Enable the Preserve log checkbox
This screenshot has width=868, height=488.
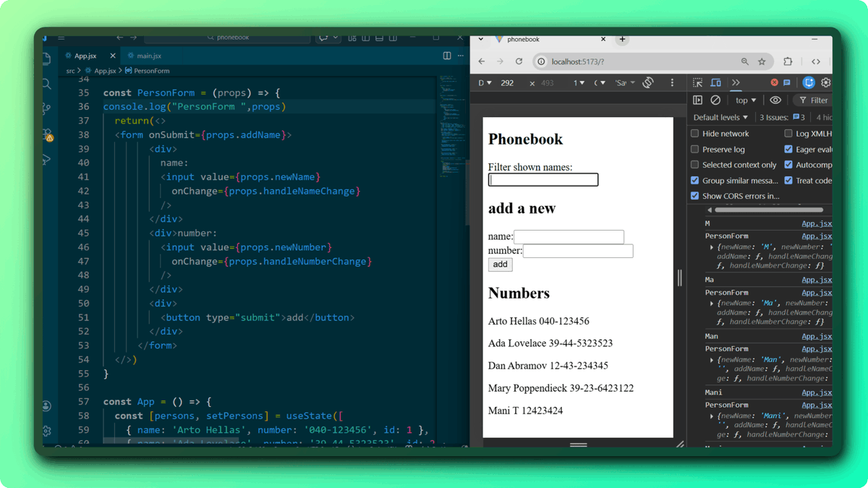click(695, 150)
